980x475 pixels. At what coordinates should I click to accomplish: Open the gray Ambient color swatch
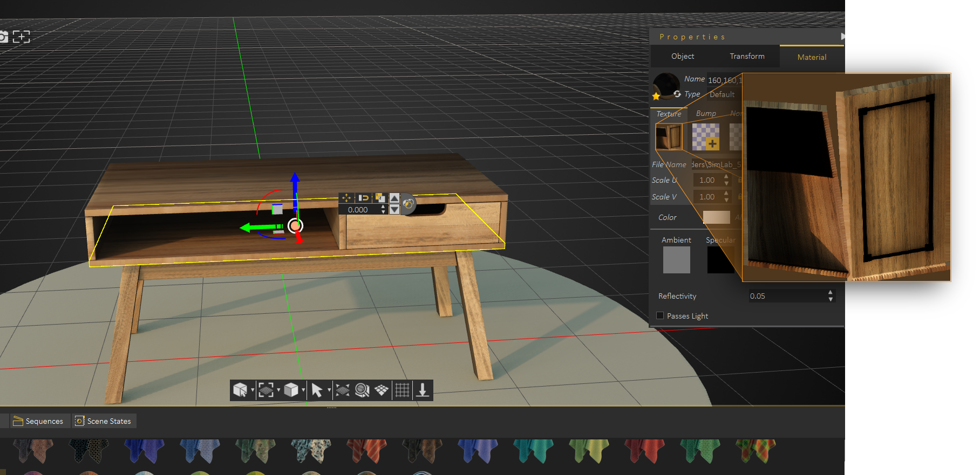point(677,260)
